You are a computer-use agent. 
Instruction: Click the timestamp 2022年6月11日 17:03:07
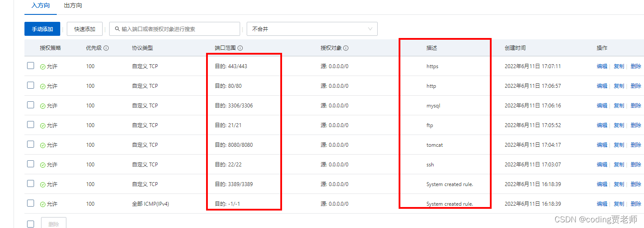533,165
